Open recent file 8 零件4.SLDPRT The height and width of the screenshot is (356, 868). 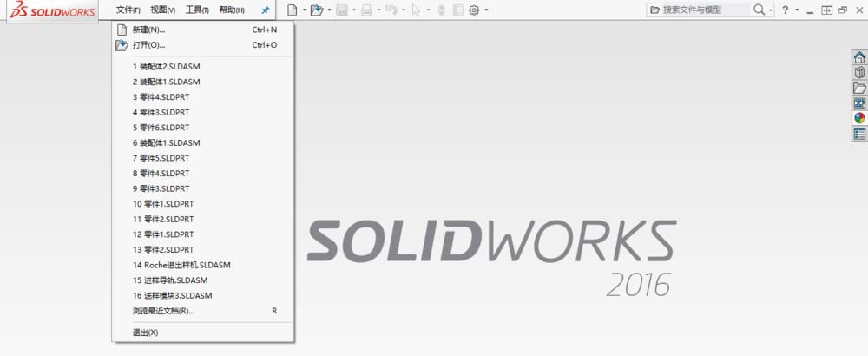click(x=202, y=174)
